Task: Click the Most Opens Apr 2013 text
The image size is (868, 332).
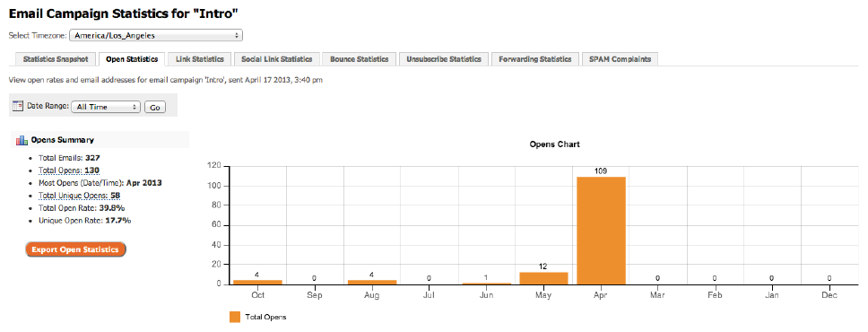Action: [x=100, y=182]
